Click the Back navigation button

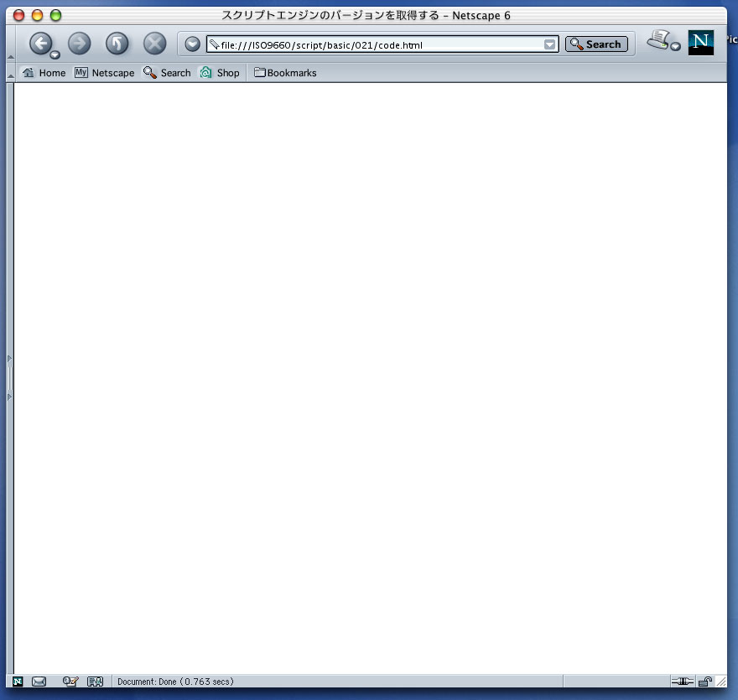point(39,44)
